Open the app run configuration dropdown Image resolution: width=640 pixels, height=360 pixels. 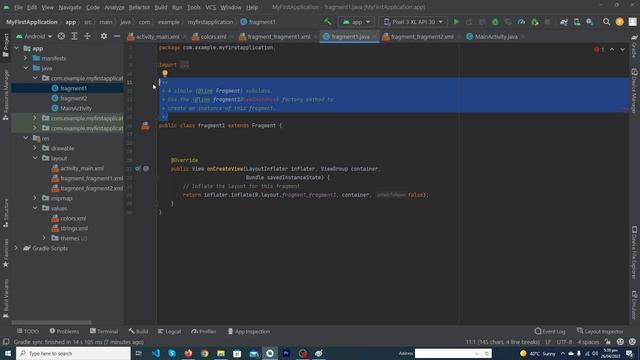point(356,22)
